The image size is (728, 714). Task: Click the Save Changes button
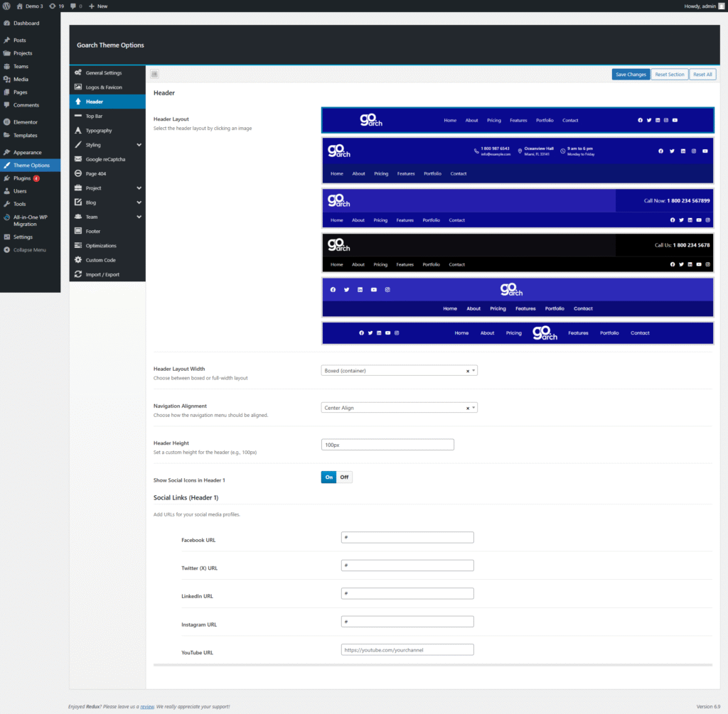click(x=631, y=74)
